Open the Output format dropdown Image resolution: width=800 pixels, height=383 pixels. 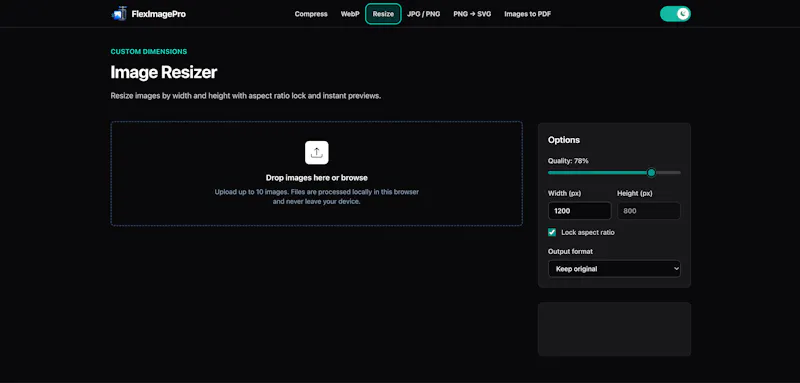[x=614, y=269]
